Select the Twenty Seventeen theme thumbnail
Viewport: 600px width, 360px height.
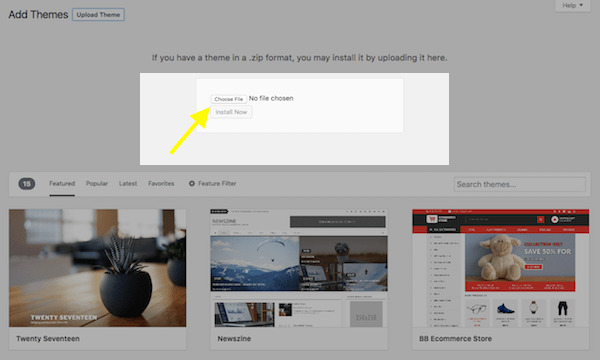tap(98, 268)
